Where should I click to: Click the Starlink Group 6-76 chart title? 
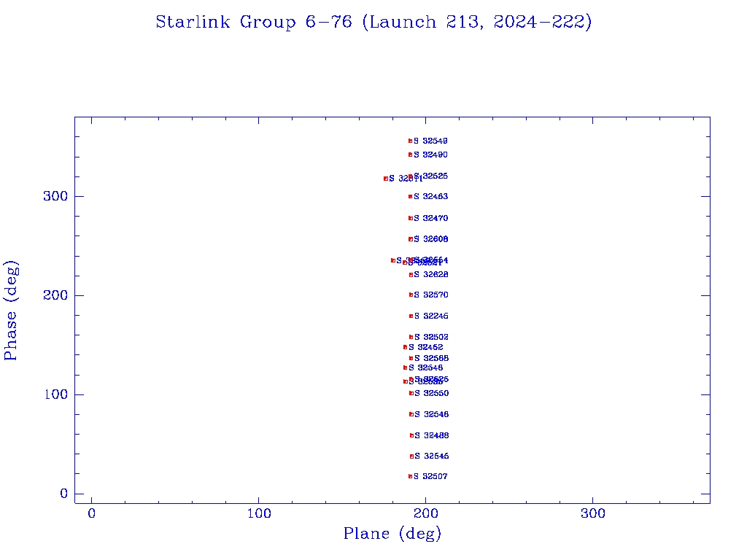pyautogui.click(x=373, y=22)
